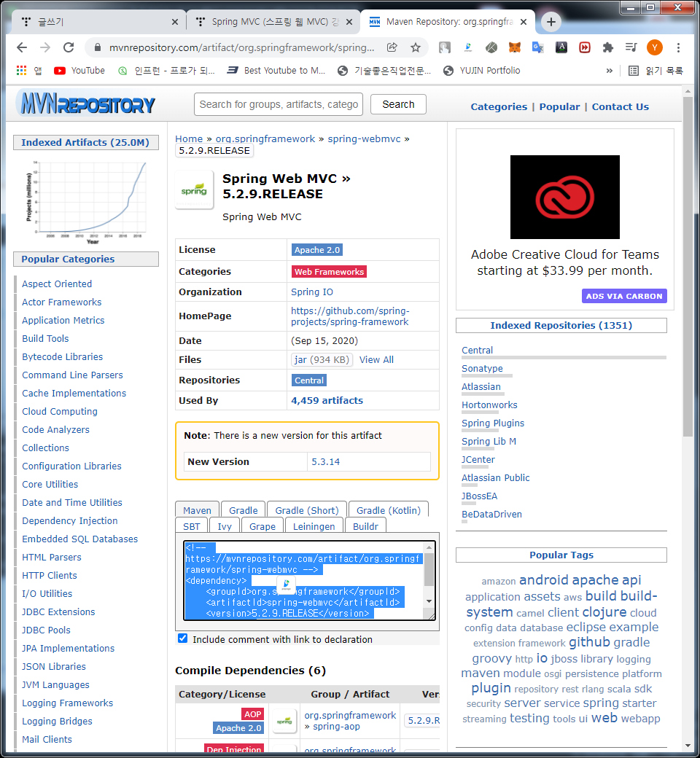The height and width of the screenshot is (758, 700).
Task: Open the YouTube bookmark
Action: point(79,71)
